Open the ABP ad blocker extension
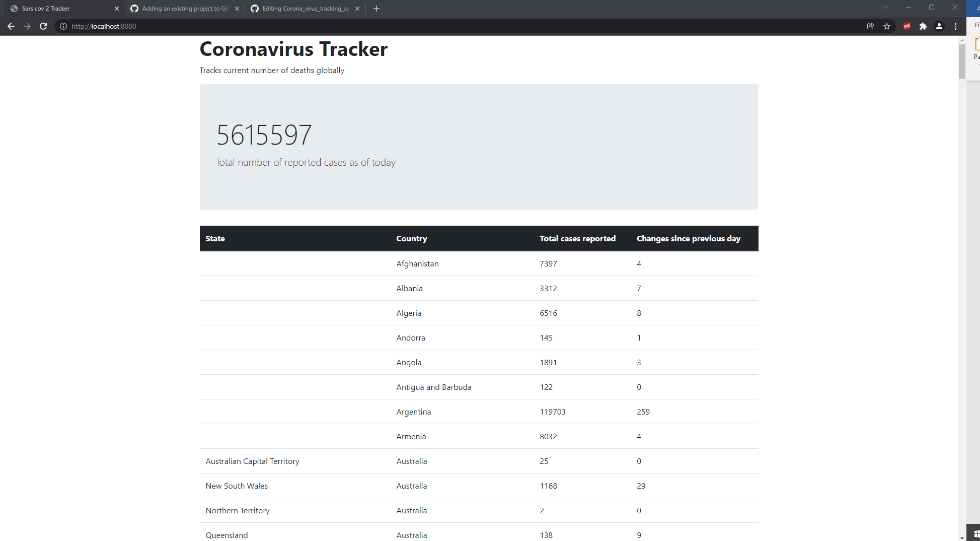Viewport: 980px width, 541px height. tap(907, 26)
